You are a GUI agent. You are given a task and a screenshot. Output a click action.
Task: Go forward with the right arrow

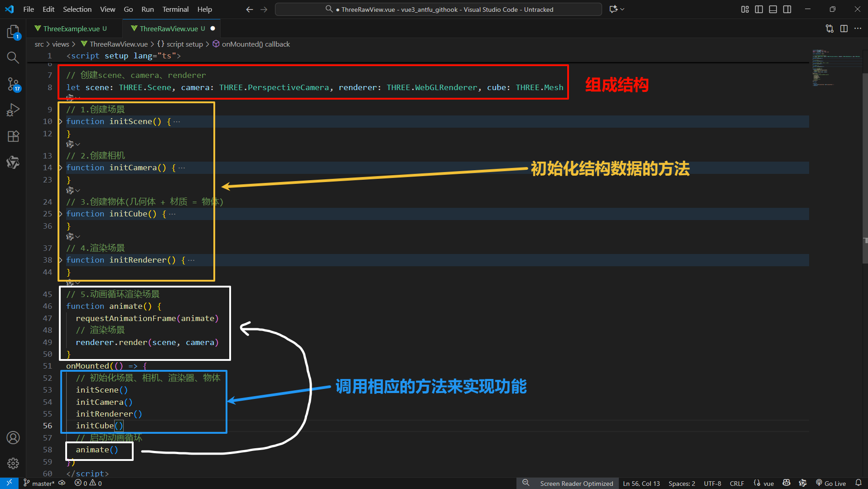click(264, 10)
